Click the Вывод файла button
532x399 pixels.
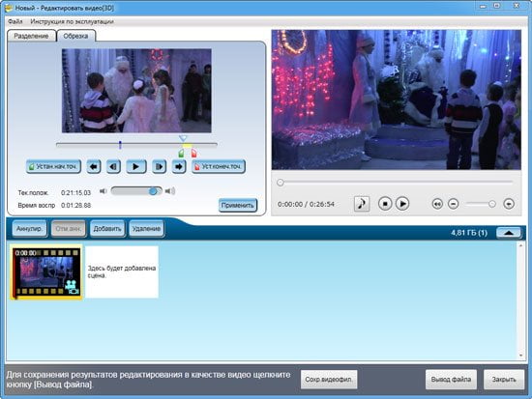click(x=451, y=379)
